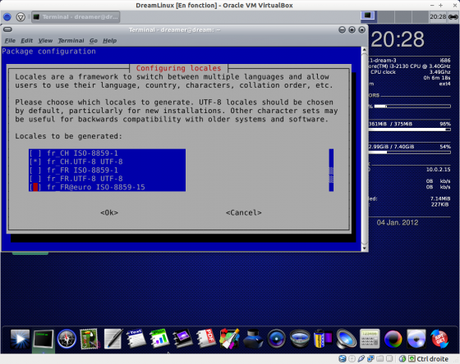460x364 pixels.
Task: Open the color wheel dock icon
Action: 393,339
